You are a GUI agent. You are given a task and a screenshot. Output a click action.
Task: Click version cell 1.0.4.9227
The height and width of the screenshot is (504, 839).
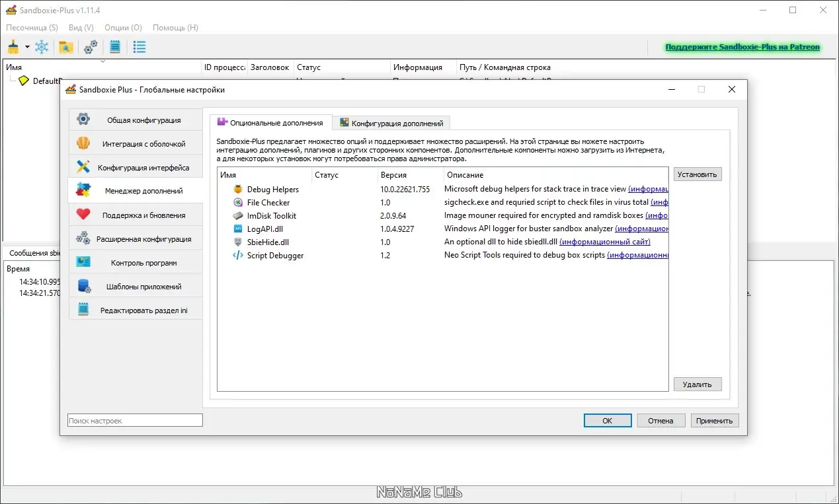397,229
